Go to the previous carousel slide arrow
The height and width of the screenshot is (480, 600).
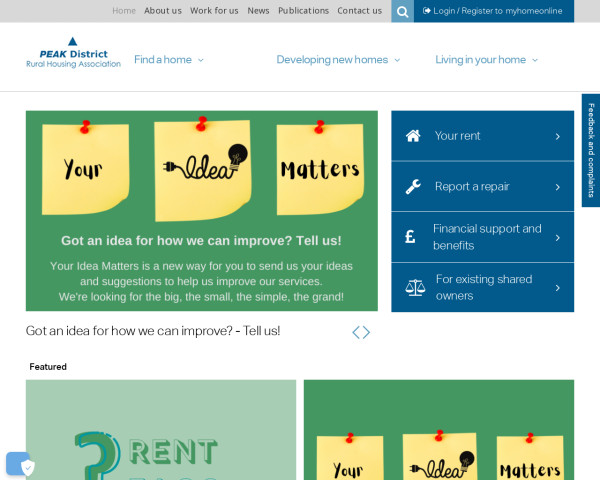click(356, 332)
